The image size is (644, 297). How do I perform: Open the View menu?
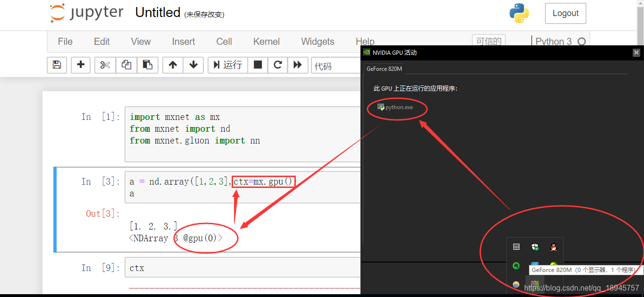click(x=141, y=42)
